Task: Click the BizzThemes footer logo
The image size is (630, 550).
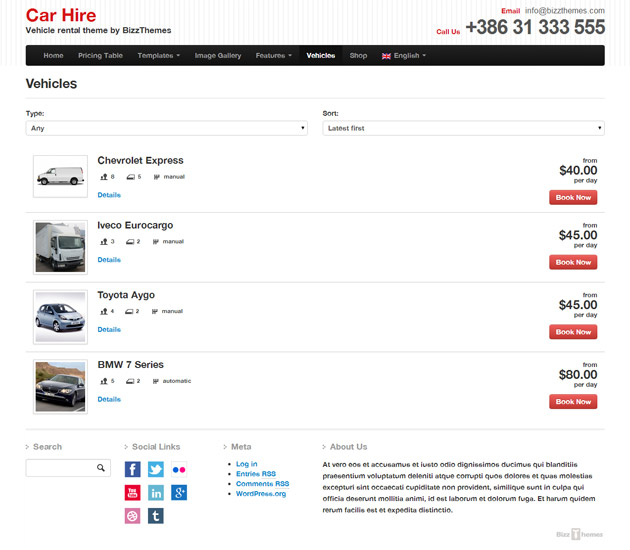Action: (x=579, y=534)
